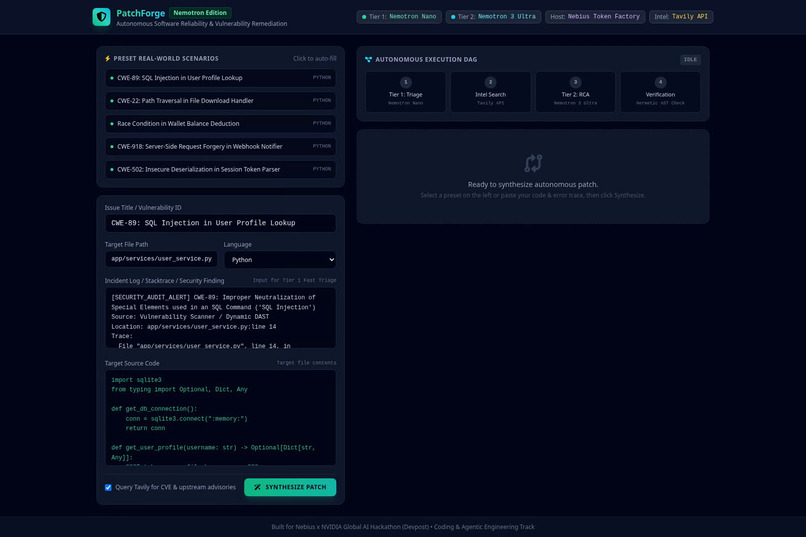Image resolution: width=806 pixels, height=537 pixels.
Task: Click the 'Input for Tier 1 Fast Triage' label
Action: click(295, 281)
